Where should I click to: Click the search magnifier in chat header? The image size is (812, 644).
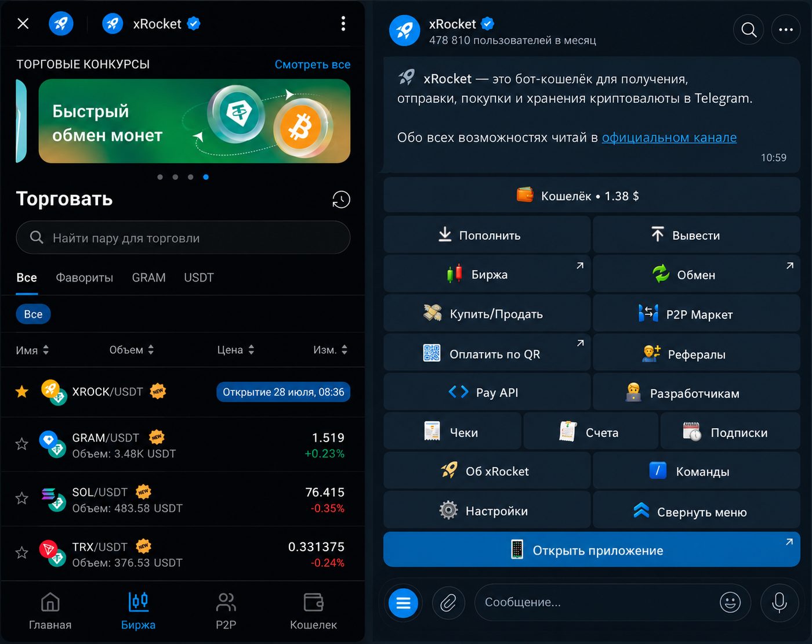[x=749, y=30]
